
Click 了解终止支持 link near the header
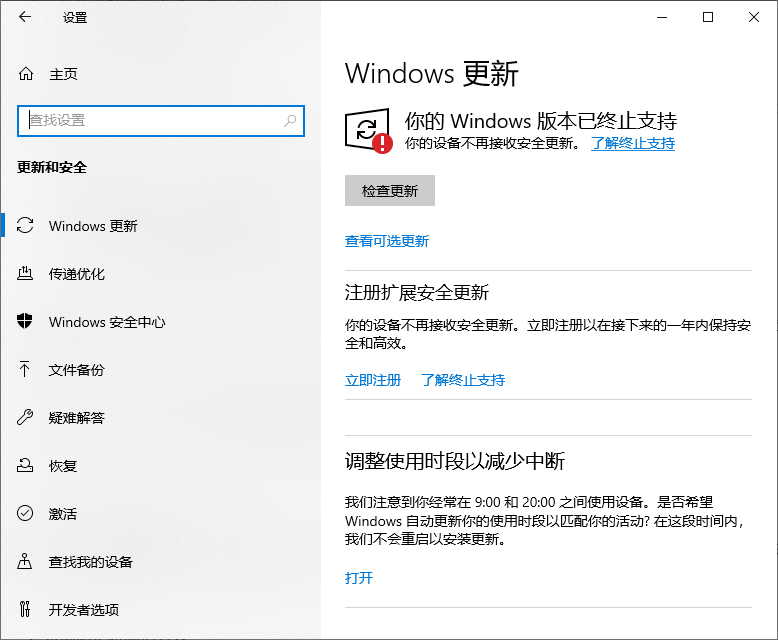pos(633,143)
